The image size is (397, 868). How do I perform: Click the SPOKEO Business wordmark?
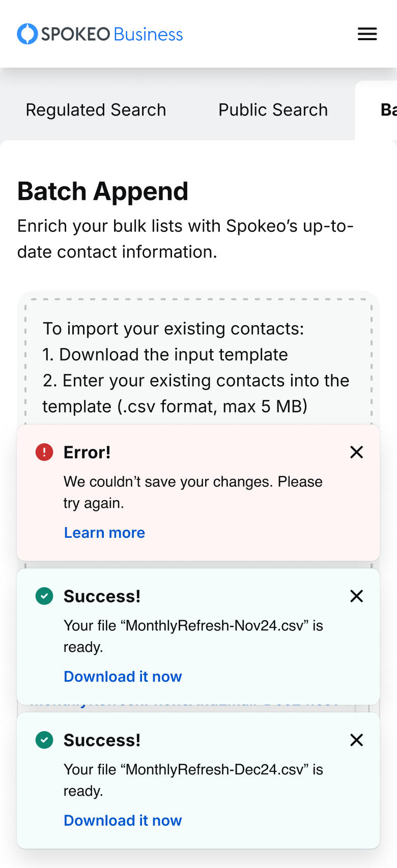112,34
